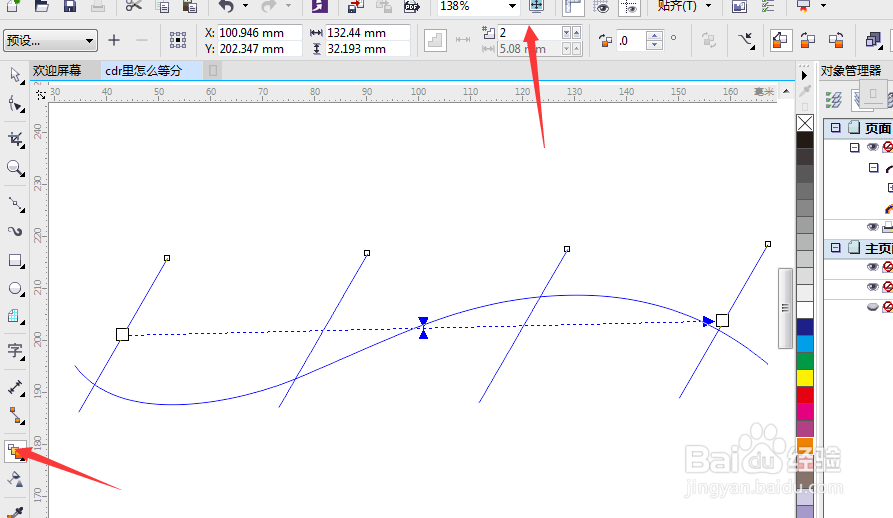The height and width of the screenshot is (518, 893).
Task: Toggle visibility of first page layer
Action: pyautogui.click(x=872, y=147)
